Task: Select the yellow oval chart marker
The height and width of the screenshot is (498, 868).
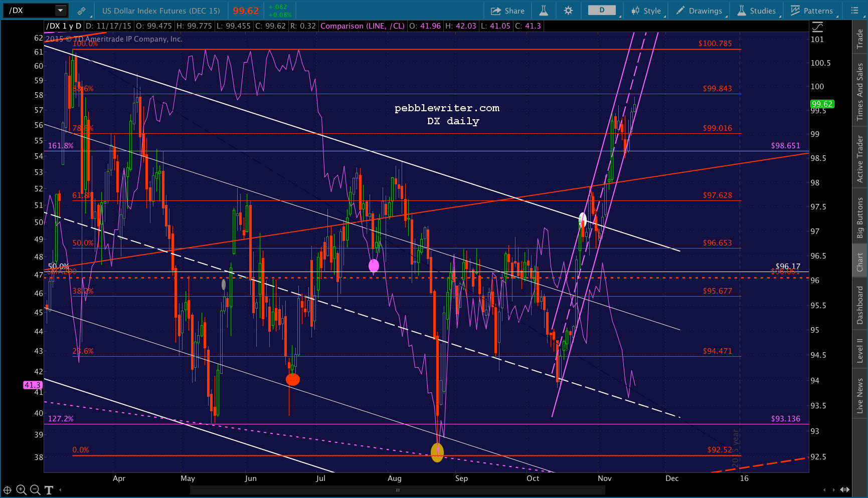Action: (x=437, y=452)
